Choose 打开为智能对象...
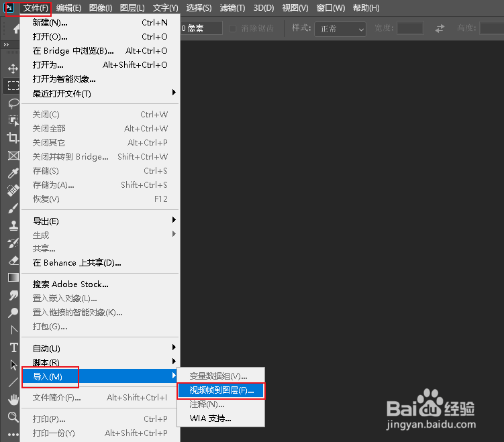 (100, 79)
